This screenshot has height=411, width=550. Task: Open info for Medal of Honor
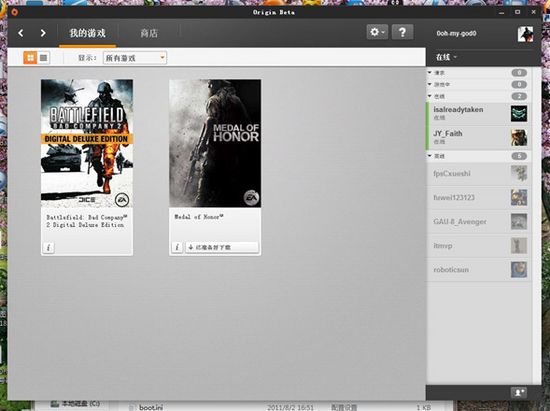[x=177, y=247]
